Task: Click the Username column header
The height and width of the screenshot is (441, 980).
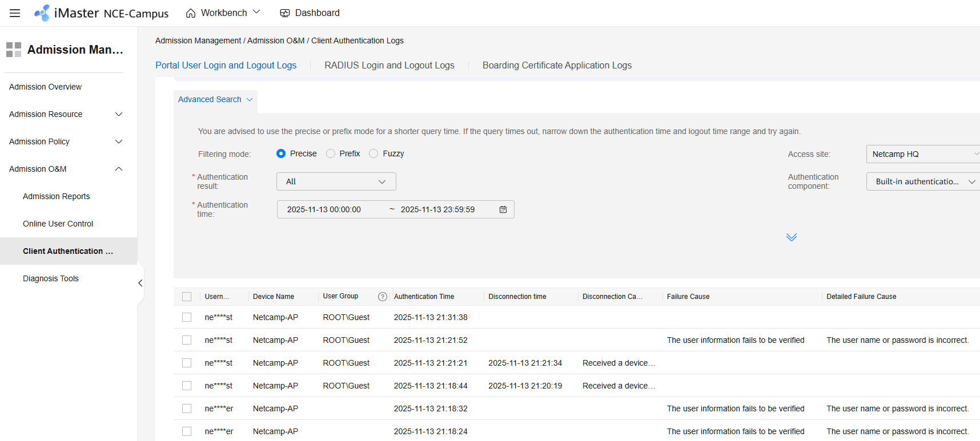Action: tap(217, 297)
